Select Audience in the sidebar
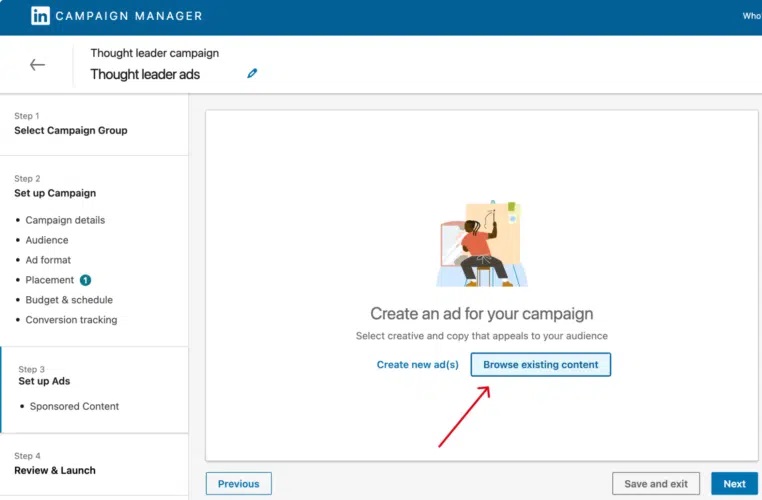 [x=47, y=240]
